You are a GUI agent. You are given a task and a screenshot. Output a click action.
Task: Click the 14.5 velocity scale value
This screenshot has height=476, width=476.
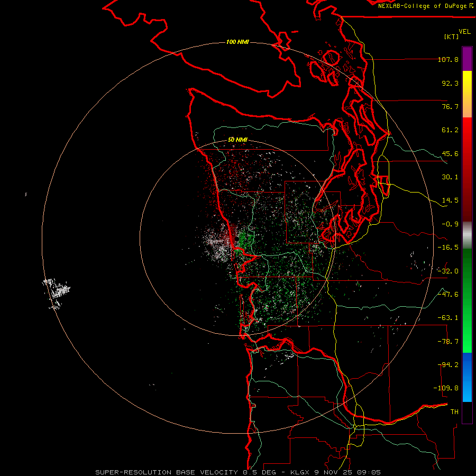pyautogui.click(x=450, y=200)
